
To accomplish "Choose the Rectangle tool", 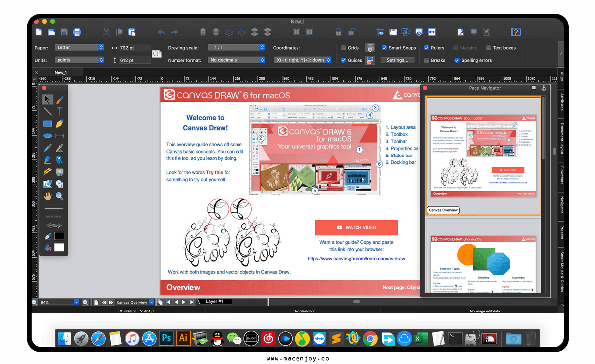I will pos(48,123).
